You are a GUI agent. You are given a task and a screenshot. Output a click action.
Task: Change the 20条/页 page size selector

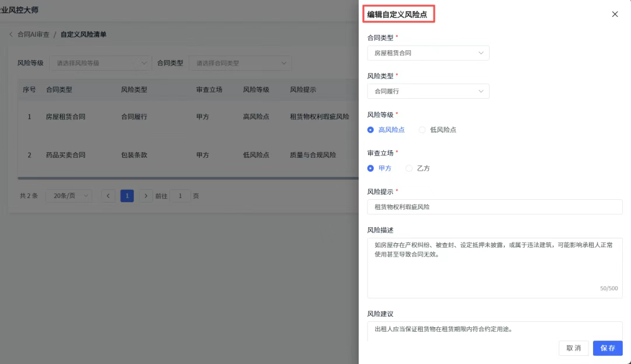pos(68,196)
